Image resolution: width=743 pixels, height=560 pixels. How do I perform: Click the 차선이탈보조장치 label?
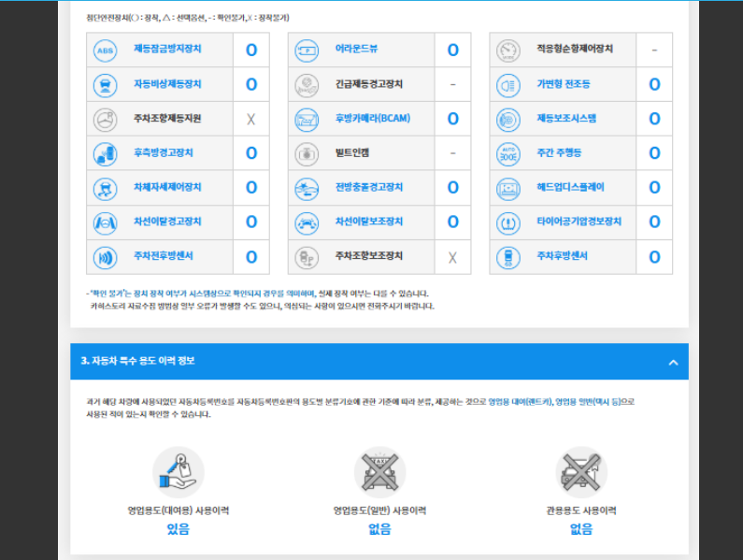click(x=368, y=222)
